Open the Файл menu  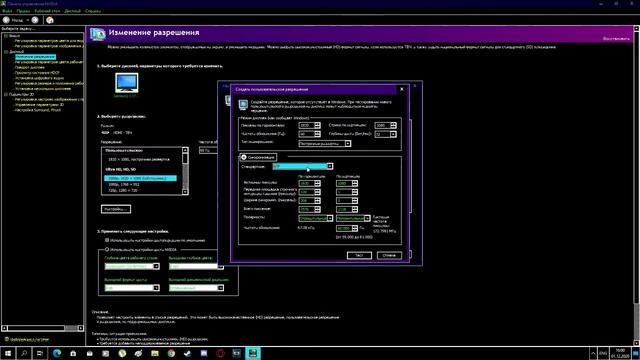(x=7, y=11)
